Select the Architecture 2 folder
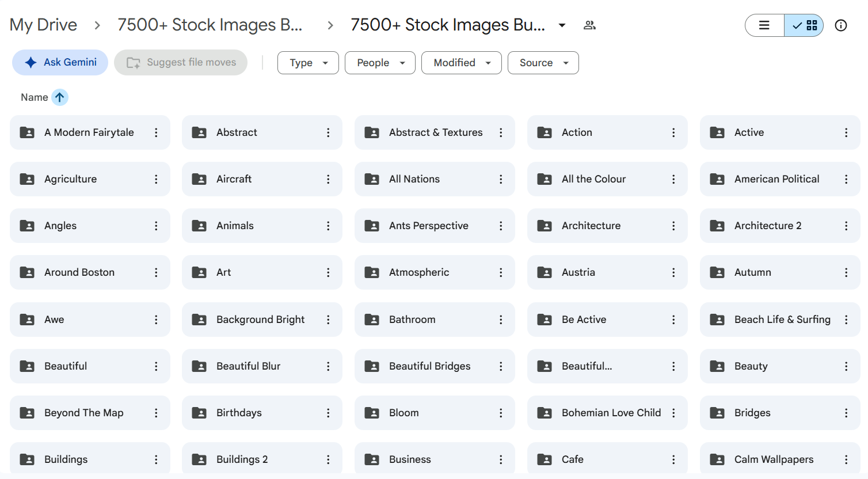Viewport: 868px width, 479px height. click(x=780, y=226)
